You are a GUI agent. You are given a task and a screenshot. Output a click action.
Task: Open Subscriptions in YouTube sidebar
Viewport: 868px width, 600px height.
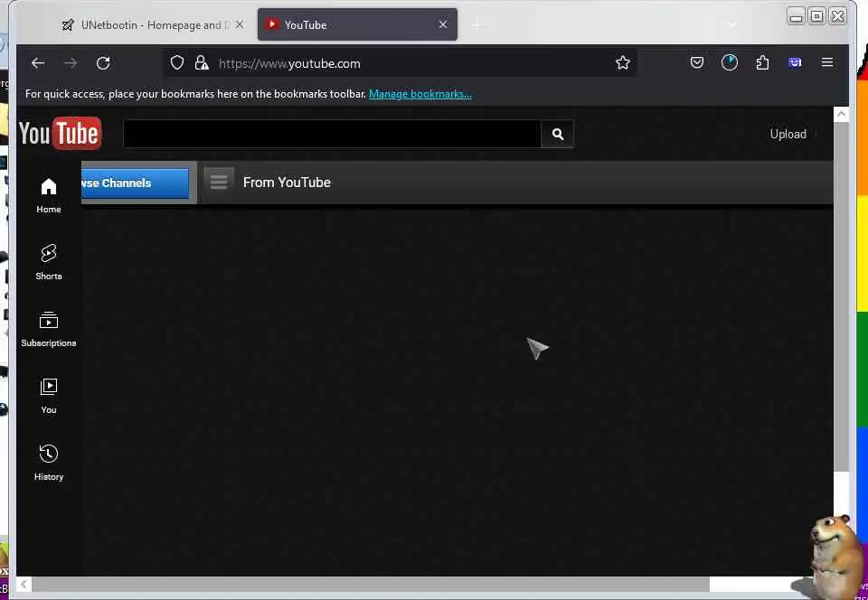coord(49,330)
